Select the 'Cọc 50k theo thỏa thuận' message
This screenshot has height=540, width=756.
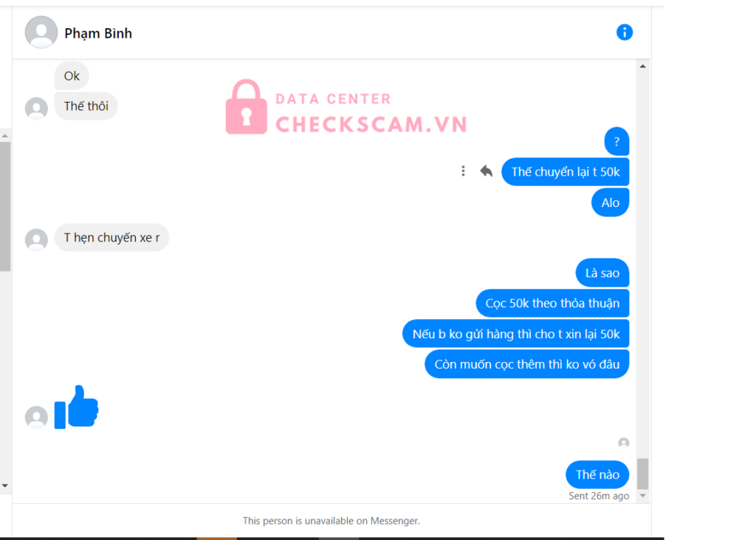(x=552, y=303)
